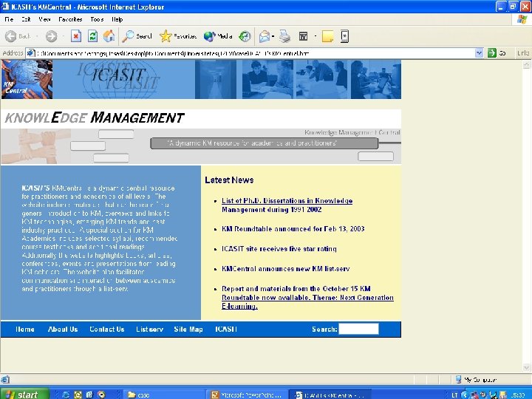Open the Forward history dropdown arrow

coord(63,36)
